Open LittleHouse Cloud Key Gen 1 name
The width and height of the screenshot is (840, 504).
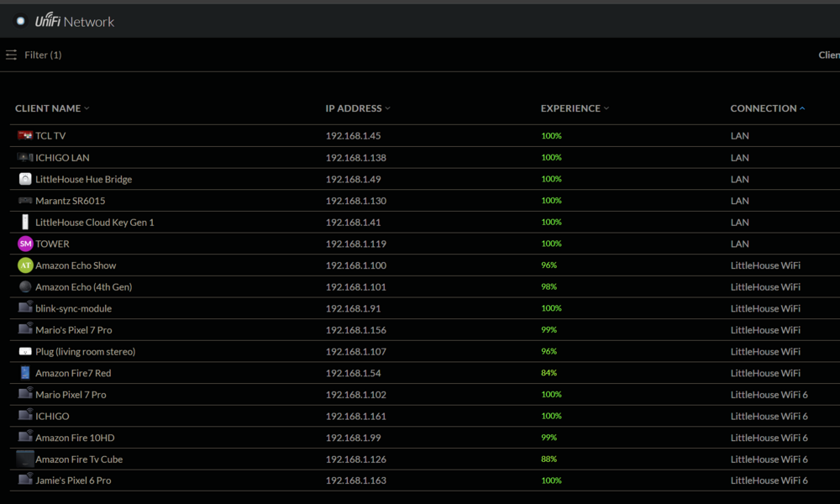click(95, 223)
